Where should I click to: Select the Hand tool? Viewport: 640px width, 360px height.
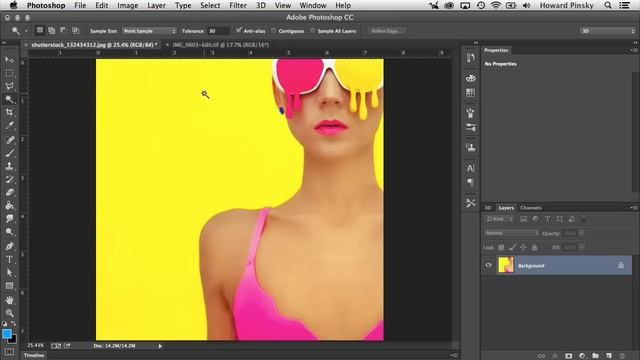coord(9,300)
